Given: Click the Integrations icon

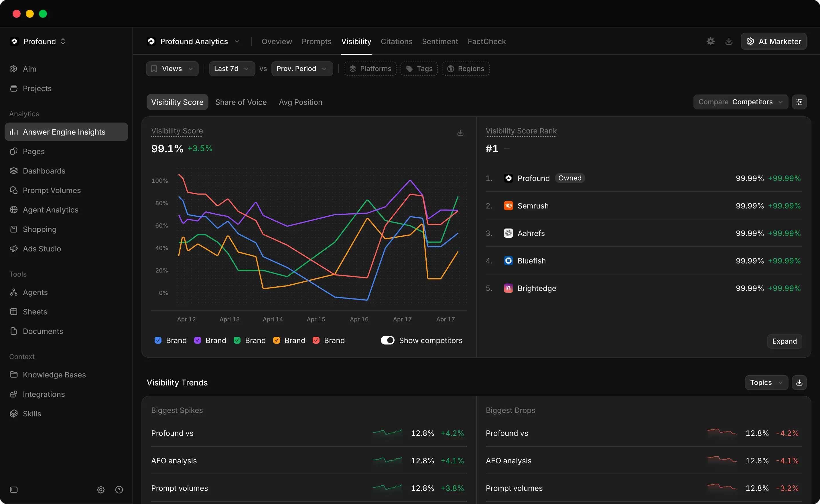Looking at the screenshot, I should pos(14,394).
